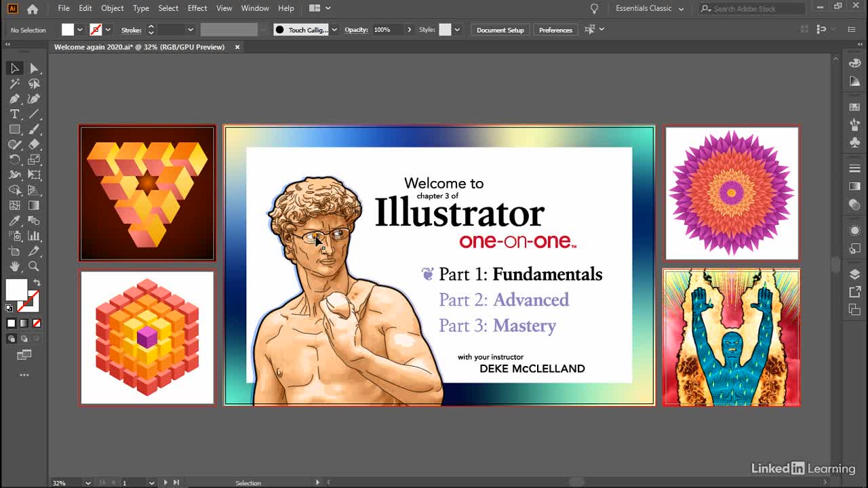Select the Line Segment tool
Viewport: 868px width, 488px height.
point(34,114)
